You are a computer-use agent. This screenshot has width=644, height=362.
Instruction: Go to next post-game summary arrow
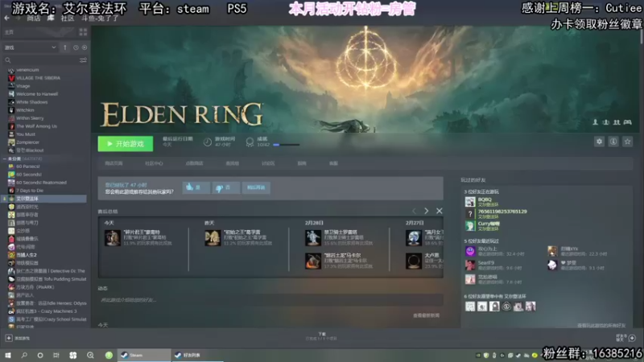[427, 211]
